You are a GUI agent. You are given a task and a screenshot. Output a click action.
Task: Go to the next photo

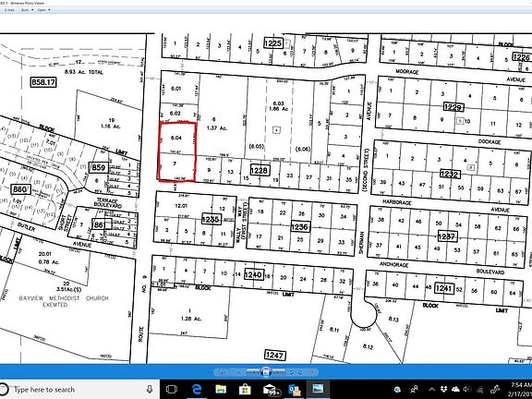pyautogui.click(x=279, y=372)
